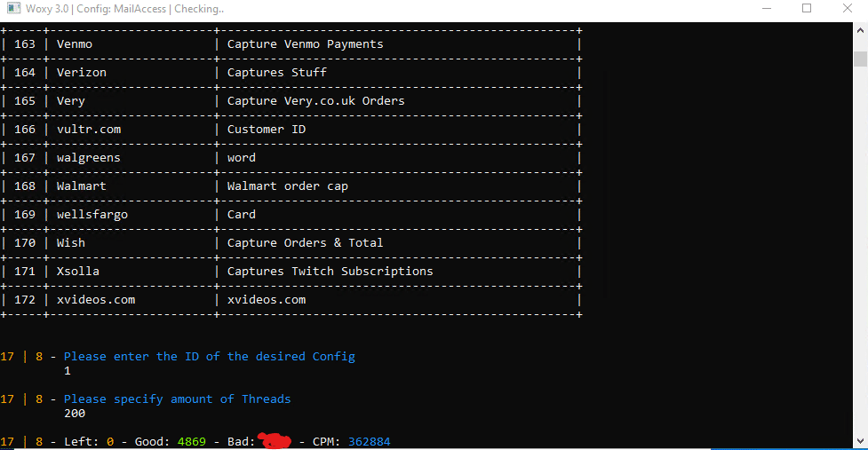Click 'Captures Stuff' description
The image size is (868, 450).
click(277, 73)
